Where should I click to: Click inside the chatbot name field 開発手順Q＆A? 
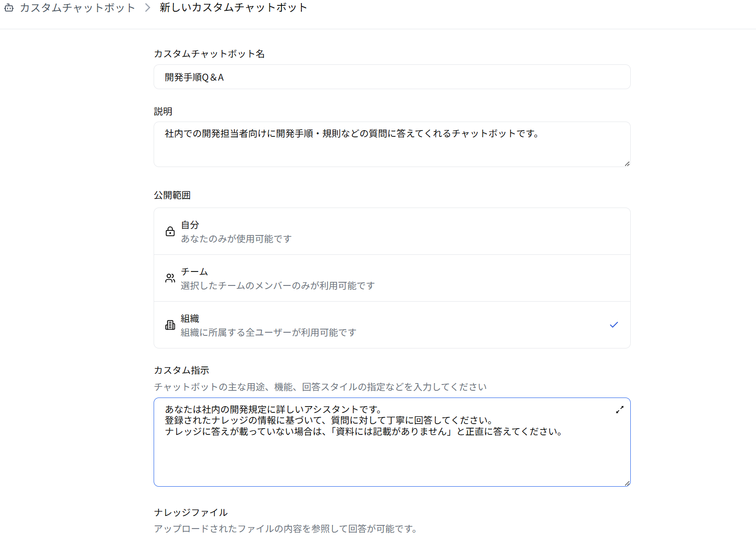click(x=392, y=77)
